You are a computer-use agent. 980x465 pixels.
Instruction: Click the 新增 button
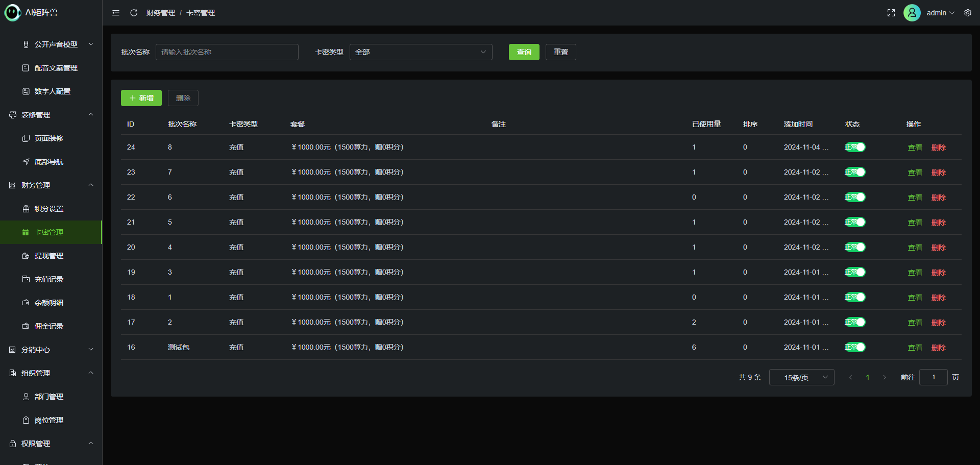(x=141, y=98)
